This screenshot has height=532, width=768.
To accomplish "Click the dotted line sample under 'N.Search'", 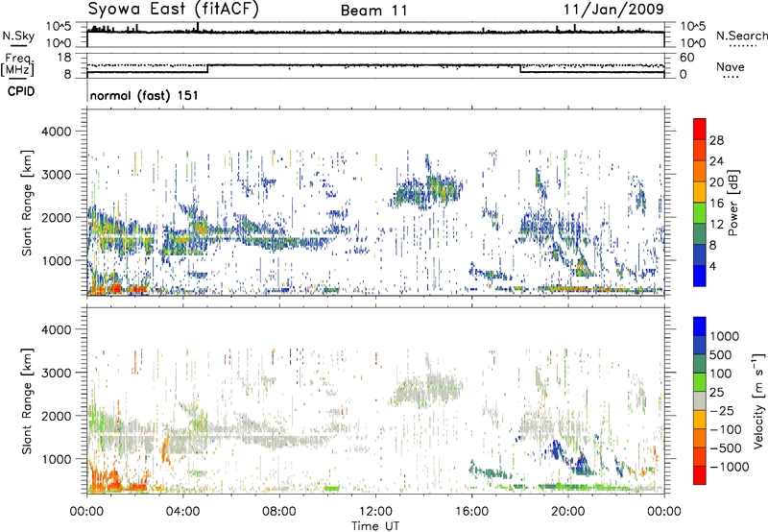I will point(742,45).
